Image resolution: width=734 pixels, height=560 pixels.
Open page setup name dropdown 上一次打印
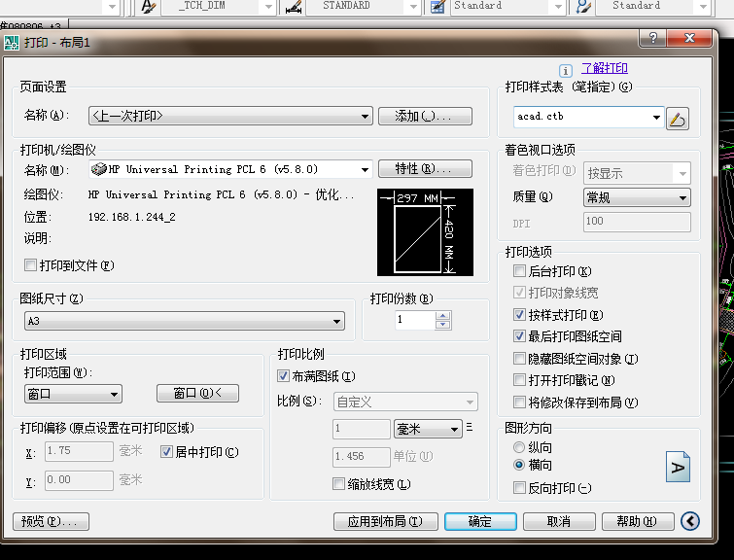[x=230, y=116]
